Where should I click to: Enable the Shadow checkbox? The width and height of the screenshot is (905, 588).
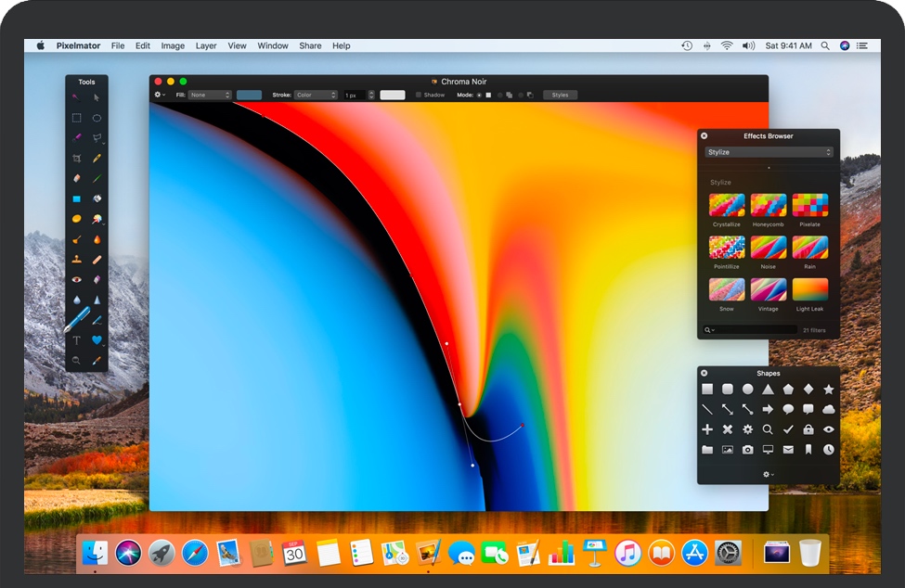pyautogui.click(x=419, y=95)
